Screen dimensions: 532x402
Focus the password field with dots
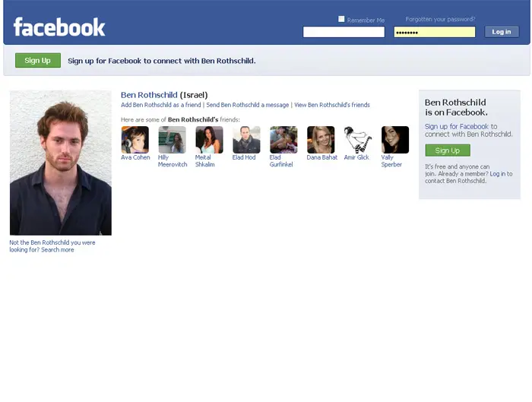(435, 32)
